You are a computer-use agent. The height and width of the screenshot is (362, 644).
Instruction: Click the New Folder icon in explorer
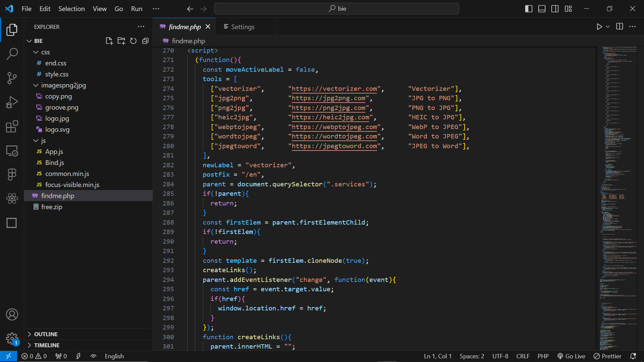[121, 41]
